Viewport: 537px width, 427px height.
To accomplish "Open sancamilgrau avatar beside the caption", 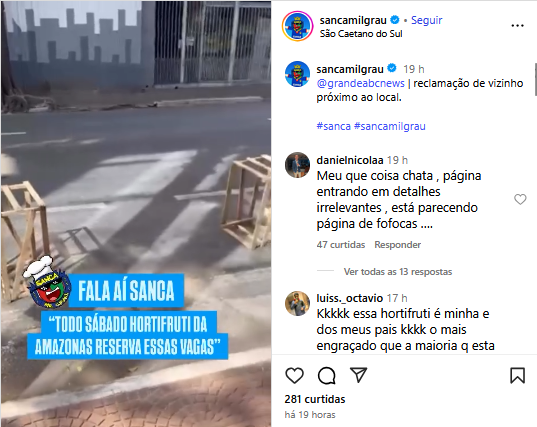I will [x=297, y=74].
